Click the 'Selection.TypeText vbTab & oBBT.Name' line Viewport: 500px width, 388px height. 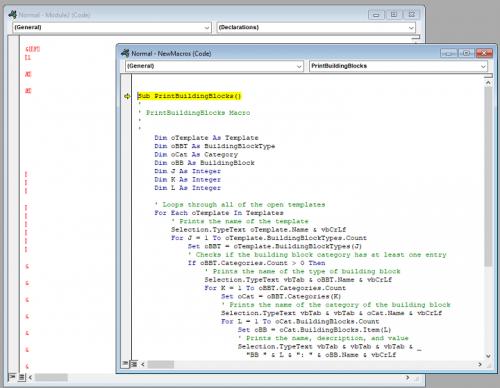[x=298, y=280]
